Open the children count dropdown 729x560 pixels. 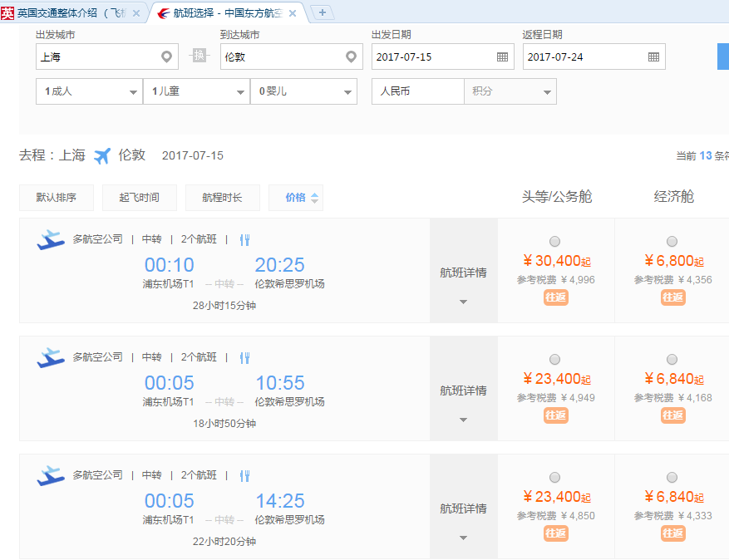[195, 91]
